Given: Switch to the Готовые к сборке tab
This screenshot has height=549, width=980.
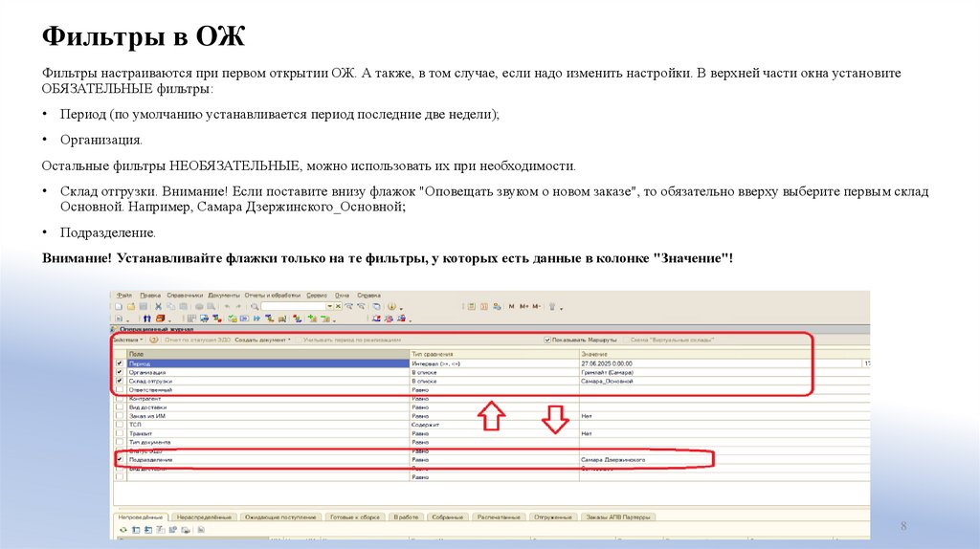Looking at the screenshot, I should 355,517.
